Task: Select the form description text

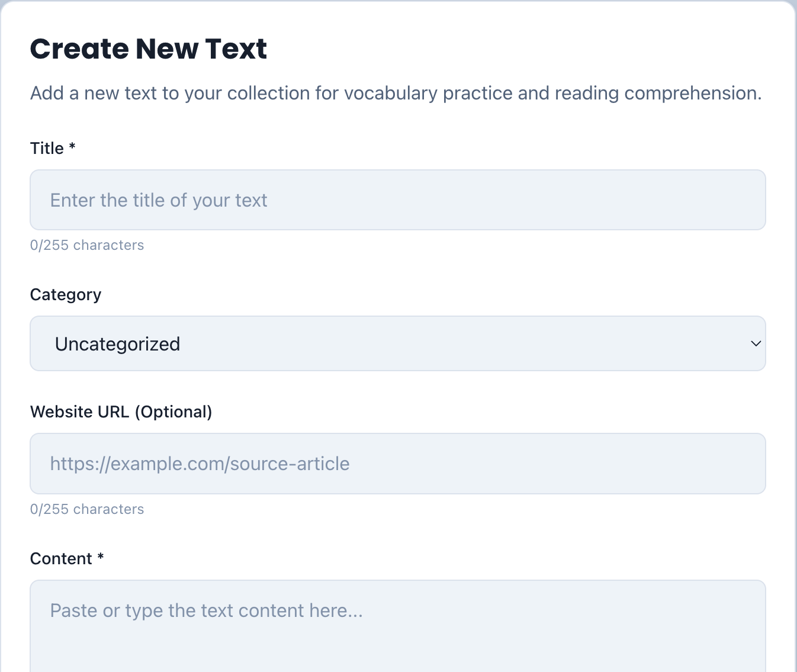Action: click(396, 93)
